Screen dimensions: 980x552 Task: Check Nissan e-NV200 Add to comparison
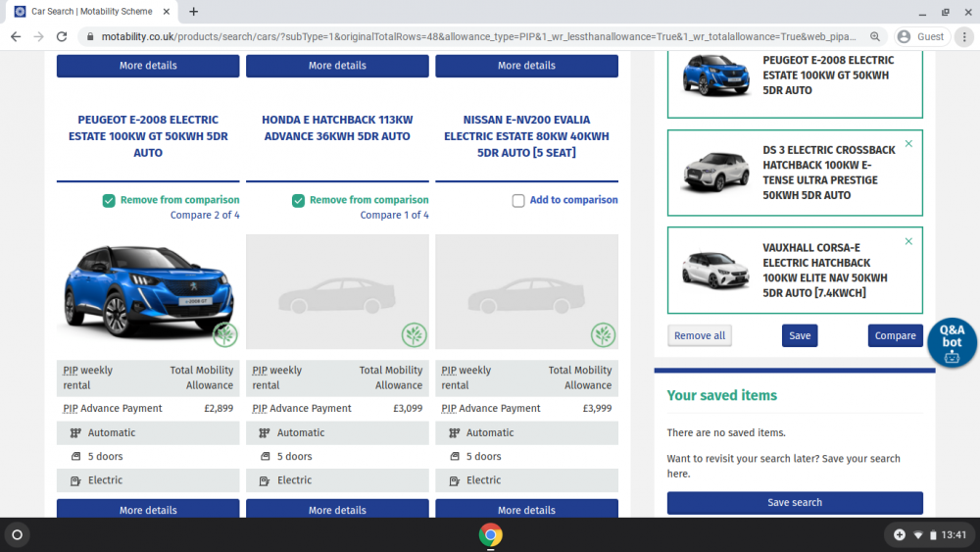(x=518, y=201)
